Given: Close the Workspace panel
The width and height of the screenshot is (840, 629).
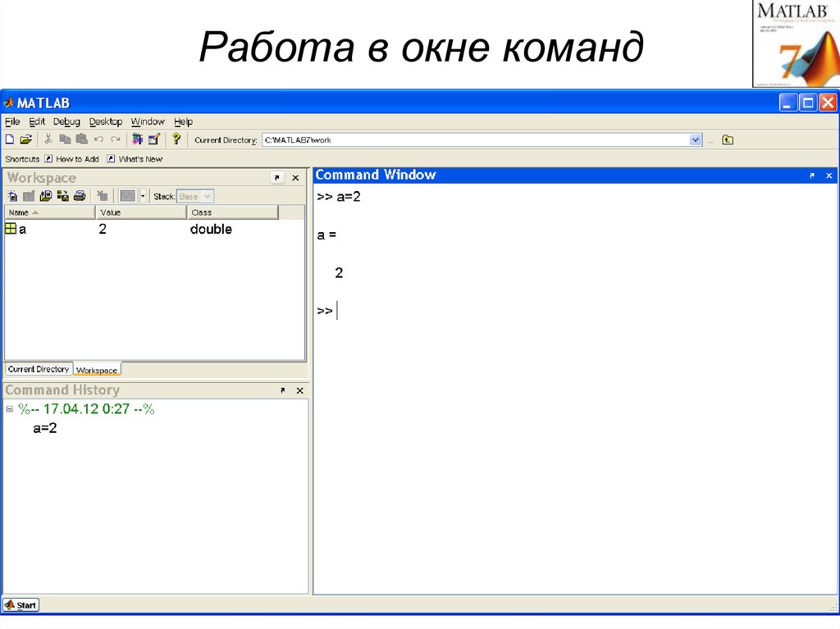Looking at the screenshot, I should point(295,178).
